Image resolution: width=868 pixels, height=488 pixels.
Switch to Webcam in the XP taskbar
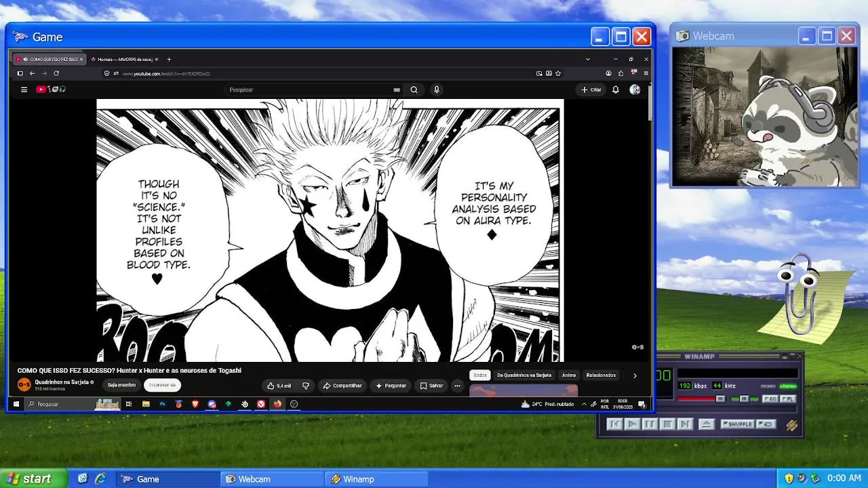tap(272, 479)
